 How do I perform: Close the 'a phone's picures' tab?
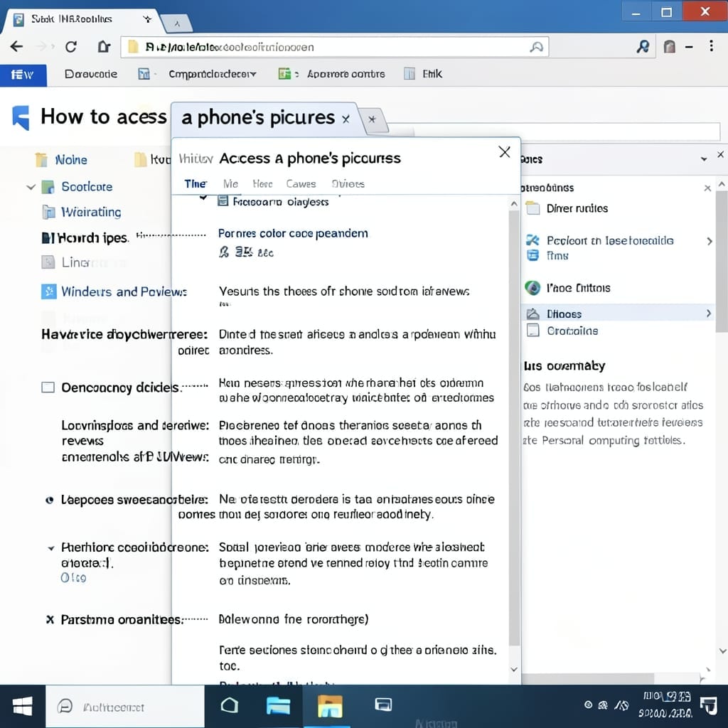(x=346, y=119)
